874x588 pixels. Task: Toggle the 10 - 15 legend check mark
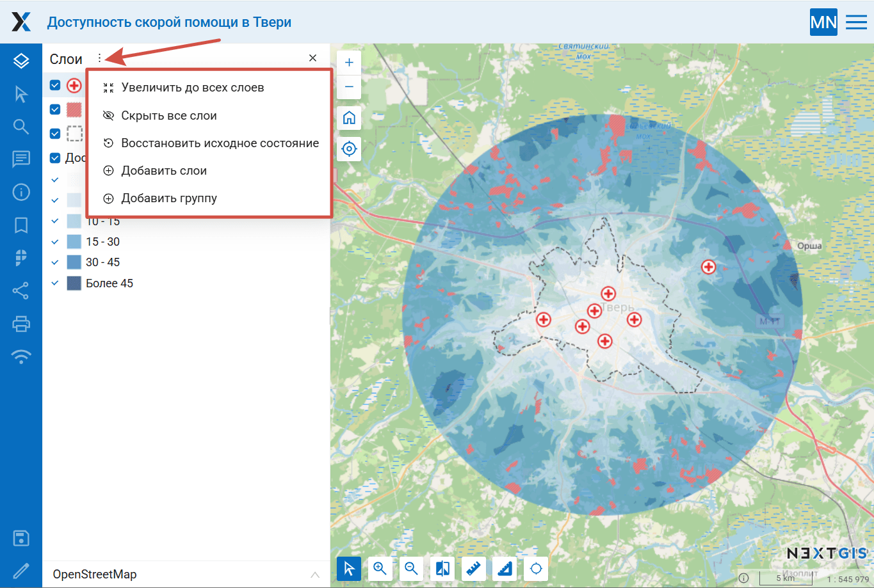(x=55, y=221)
